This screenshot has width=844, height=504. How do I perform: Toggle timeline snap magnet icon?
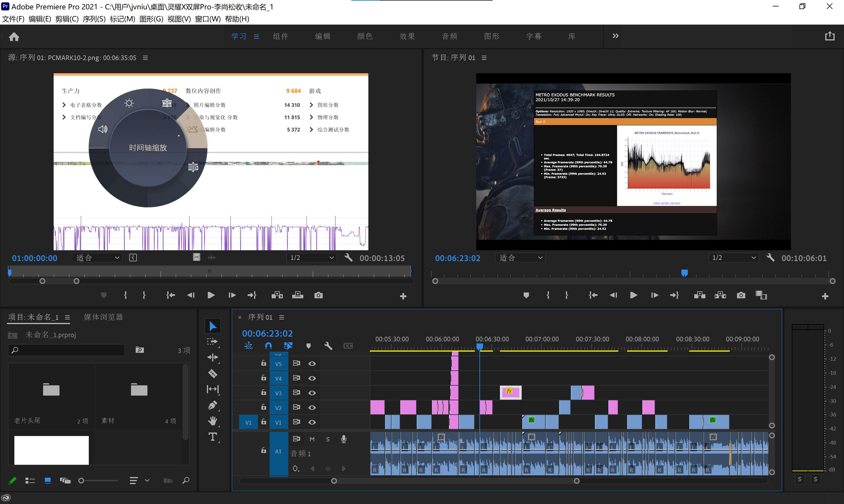click(x=268, y=346)
